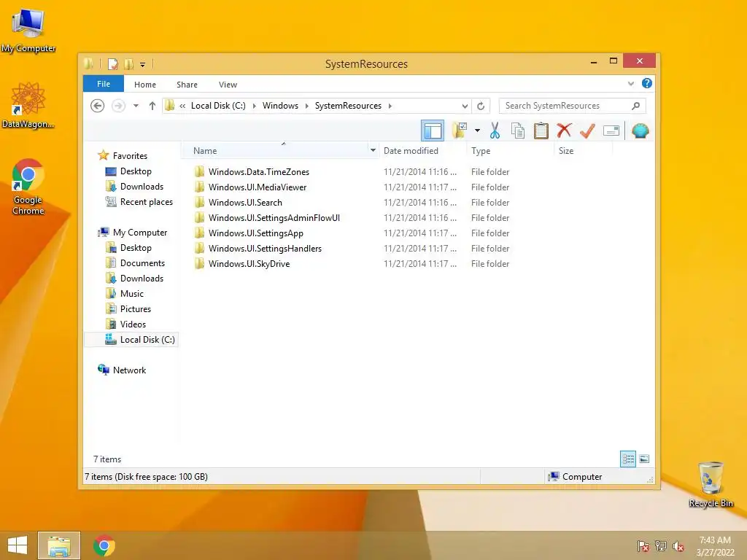Screen dimensions: 747x560
Task: Click the Properties quick access icon
Action: click(113, 64)
